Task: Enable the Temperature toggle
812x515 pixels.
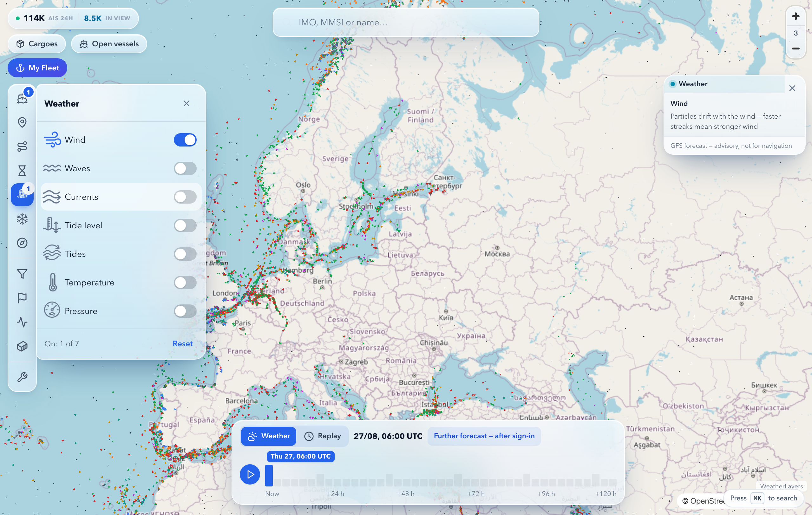Action: 185,283
